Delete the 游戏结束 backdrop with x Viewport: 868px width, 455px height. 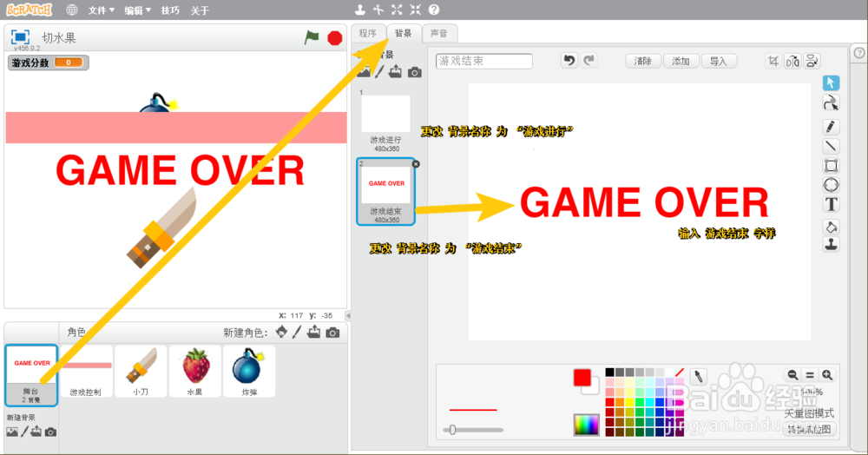pos(416,164)
